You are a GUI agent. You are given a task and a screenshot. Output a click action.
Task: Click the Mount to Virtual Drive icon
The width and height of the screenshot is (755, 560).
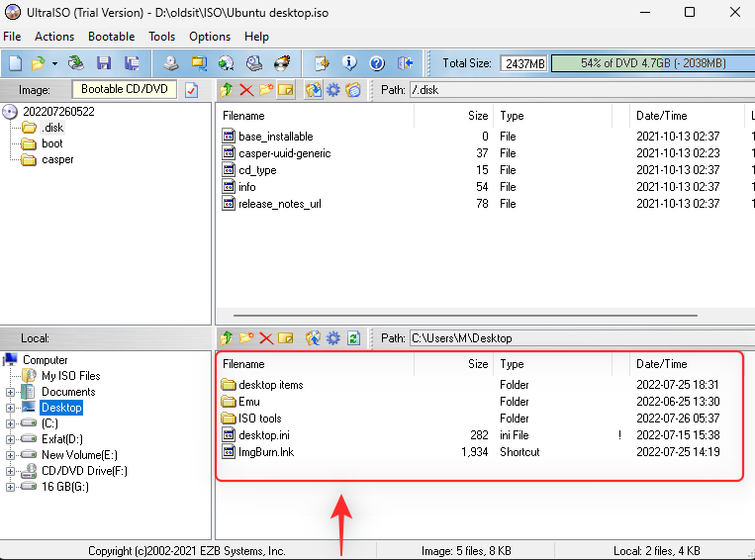[253, 63]
